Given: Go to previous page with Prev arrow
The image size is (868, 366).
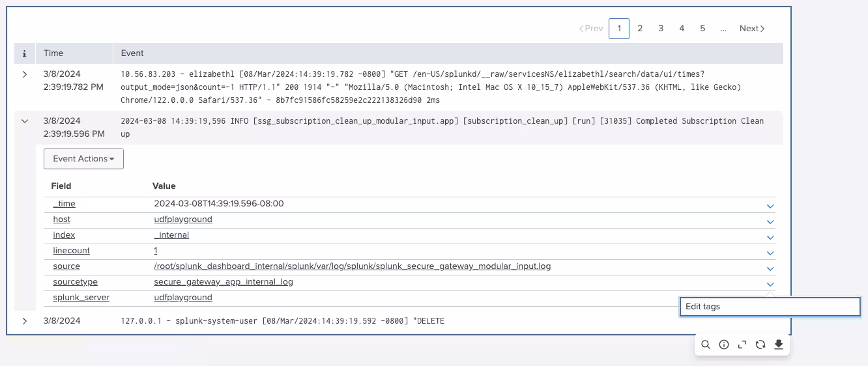Looking at the screenshot, I should pyautogui.click(x=591, y=29).
